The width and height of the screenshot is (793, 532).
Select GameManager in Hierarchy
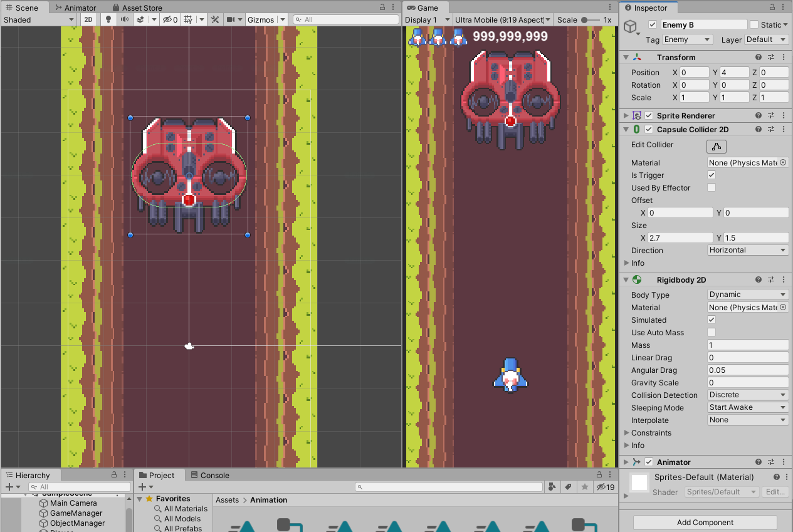point(76,513)
